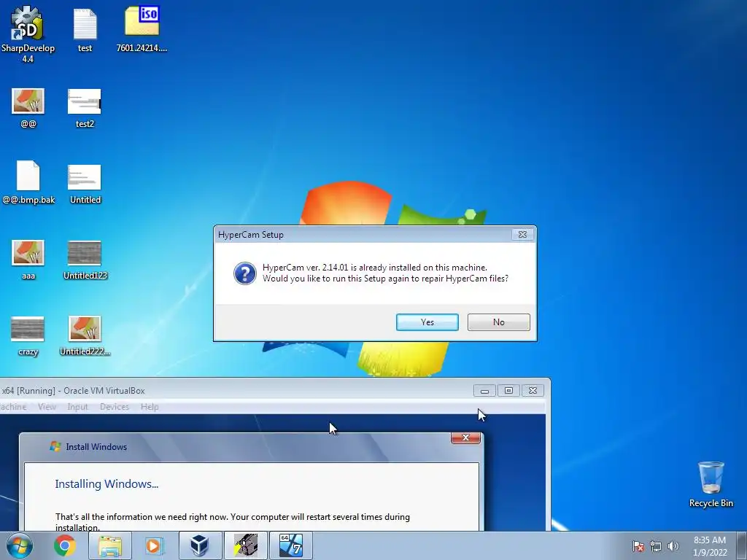Image resolution: width=747 pixels, height=560 pixels.
Task: Switch to the 64-bit Windows 7 VM taskbar button
Action: (290, 545)
